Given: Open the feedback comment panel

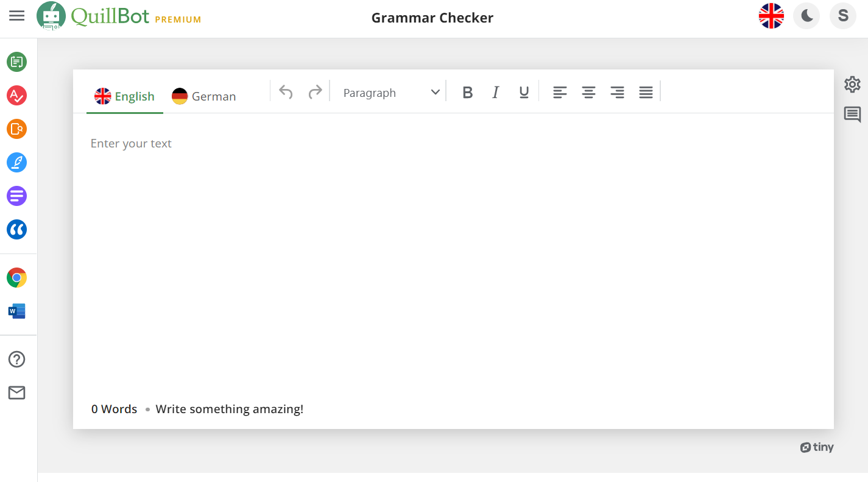Looking at the screenshot, I should point(852,115).
